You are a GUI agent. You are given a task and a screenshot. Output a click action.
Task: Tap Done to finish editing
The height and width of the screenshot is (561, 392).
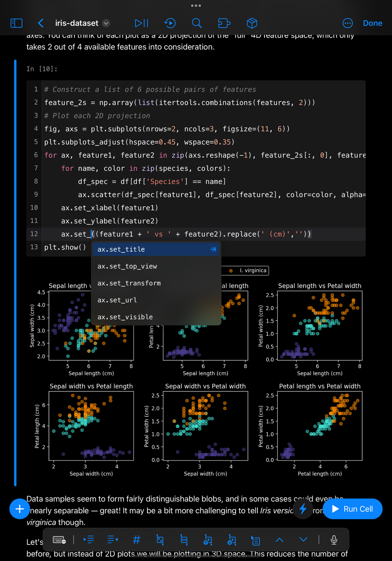372,23
